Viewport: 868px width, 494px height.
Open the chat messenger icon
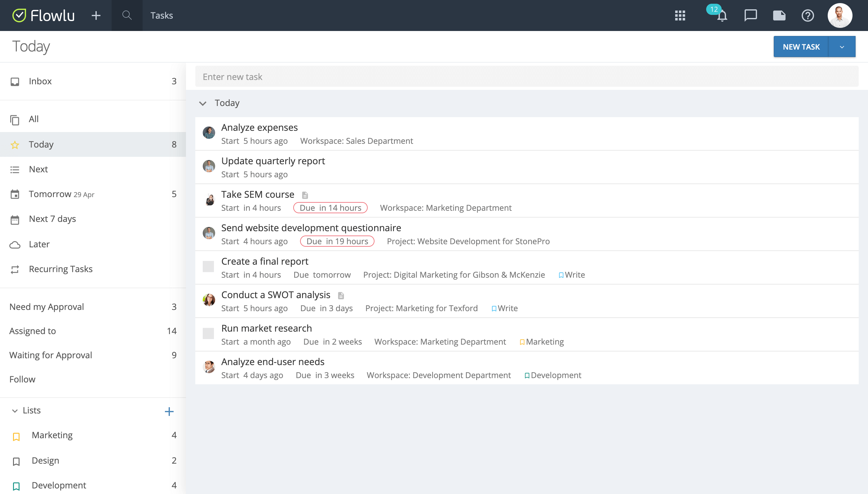750,15
